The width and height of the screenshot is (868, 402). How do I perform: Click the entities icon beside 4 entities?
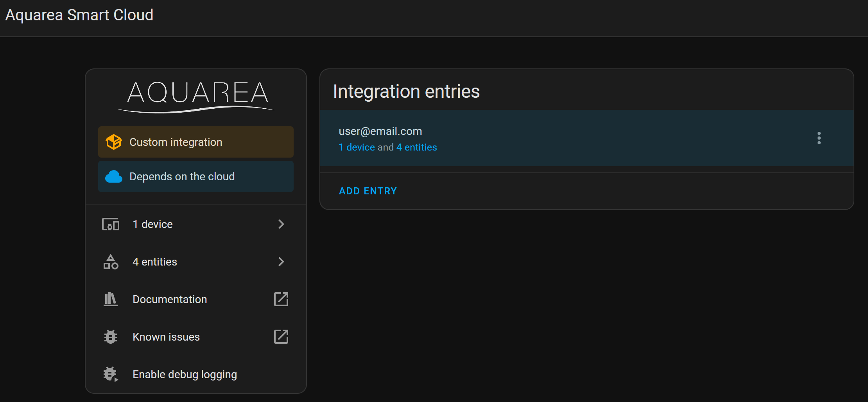[110, 262]
